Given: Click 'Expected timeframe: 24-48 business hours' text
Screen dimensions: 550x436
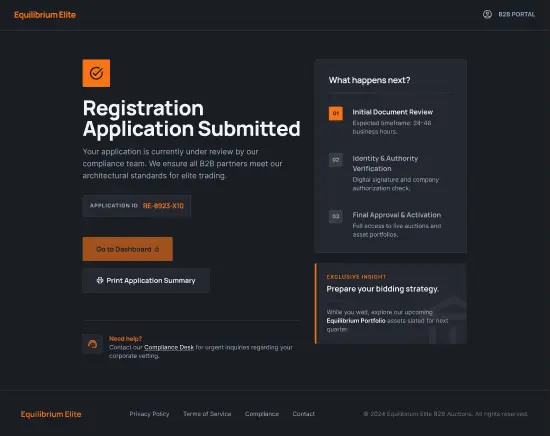Looking at the screenshot, I should [392, 127].
